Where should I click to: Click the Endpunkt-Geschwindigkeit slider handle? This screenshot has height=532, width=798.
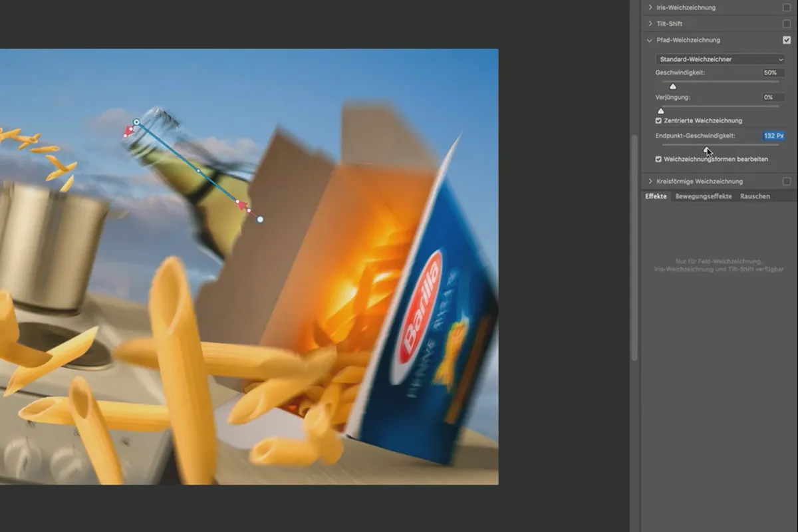coord(707,150)
